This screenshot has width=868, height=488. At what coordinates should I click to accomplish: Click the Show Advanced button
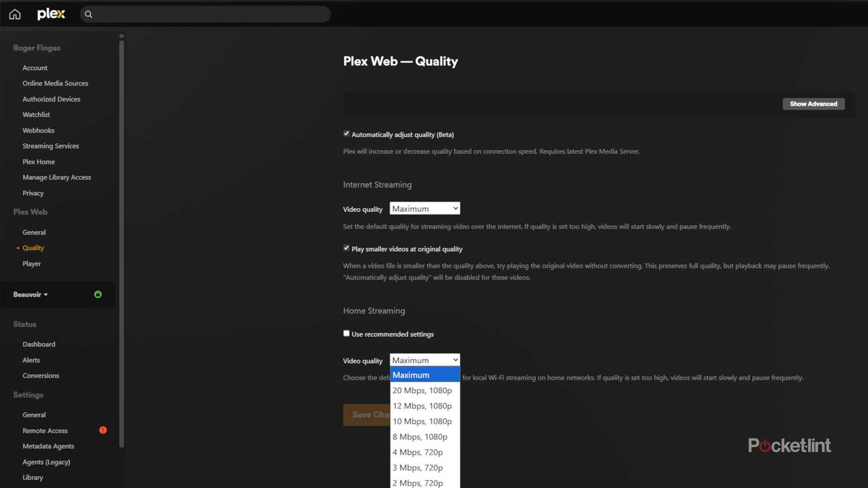click(814, 104)
